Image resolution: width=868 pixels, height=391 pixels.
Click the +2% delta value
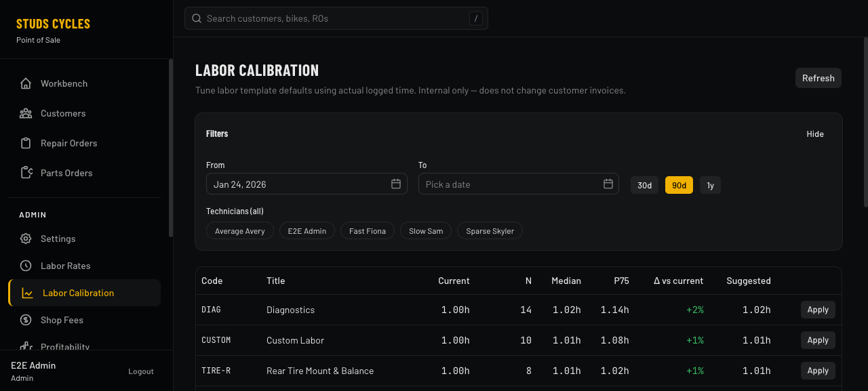695,310
